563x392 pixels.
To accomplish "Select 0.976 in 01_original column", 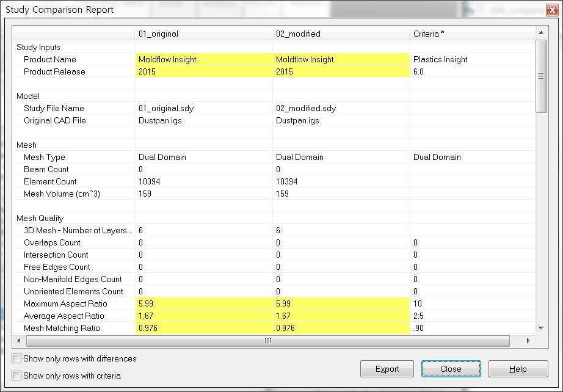I will tap(203, 328).
